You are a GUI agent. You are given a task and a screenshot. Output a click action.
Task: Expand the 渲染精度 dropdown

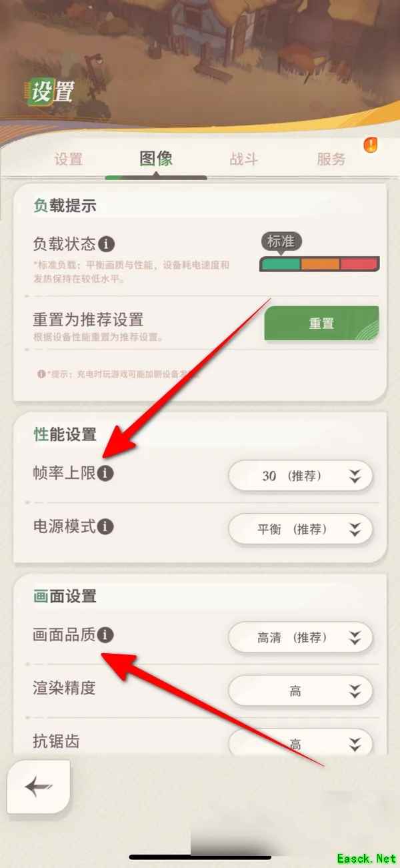coord(300,691)
